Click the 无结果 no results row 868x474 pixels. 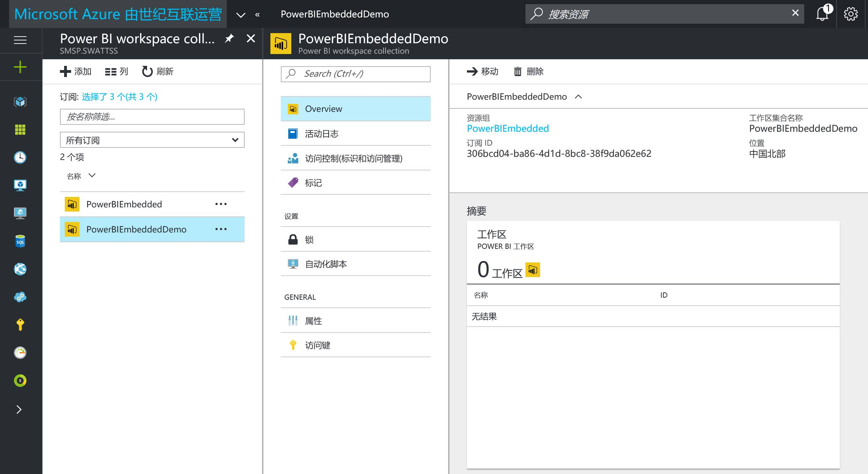pos(653,316)
